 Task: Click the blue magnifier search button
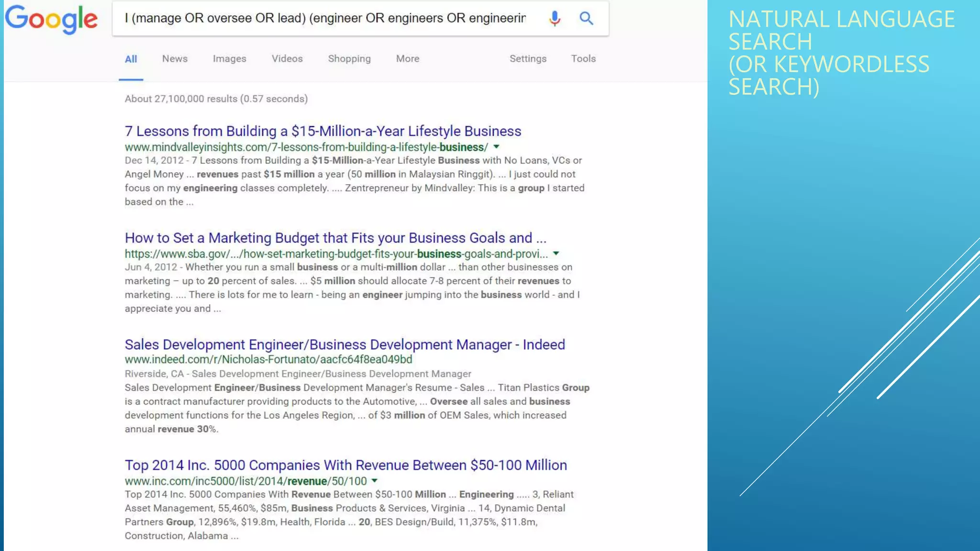pos(586,18)
